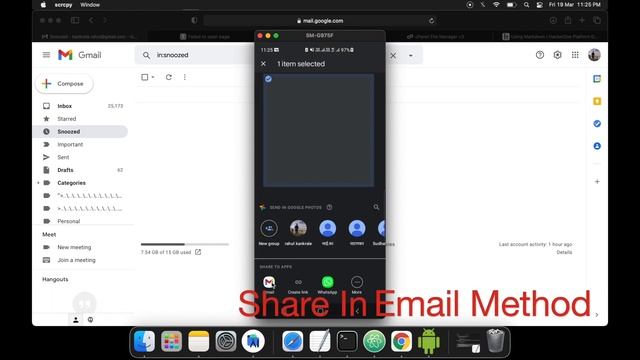Viewport: 640px width, 360px height.
Task: Launch Chrome from the Dock
Action: [401, 341]
